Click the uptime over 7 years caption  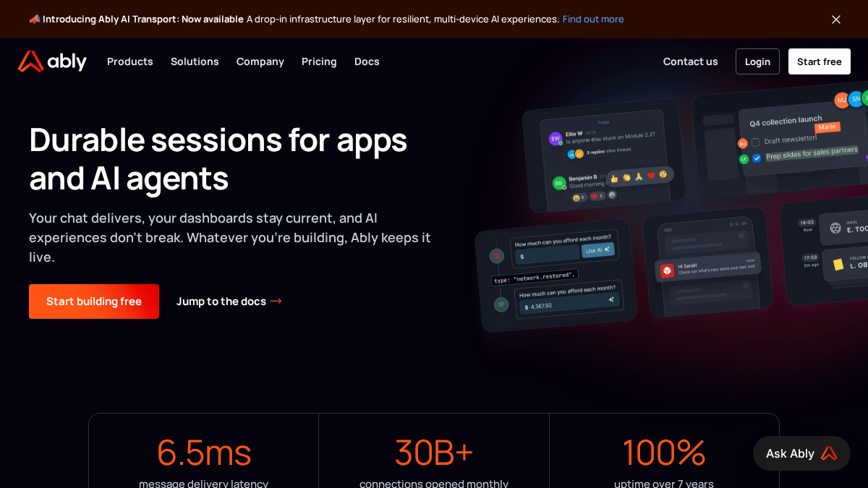(664, 483)
